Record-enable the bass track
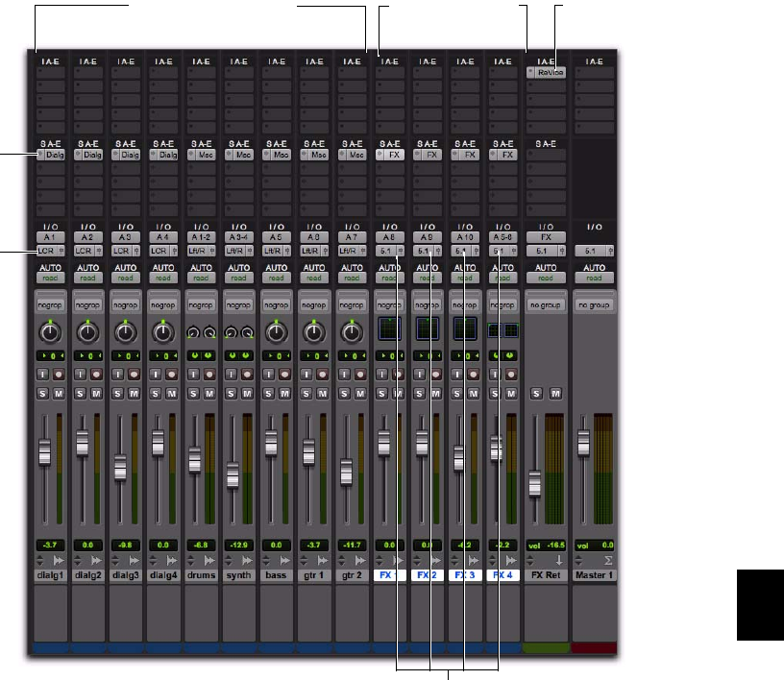784x680 pixels. click(x=282, y=374)
